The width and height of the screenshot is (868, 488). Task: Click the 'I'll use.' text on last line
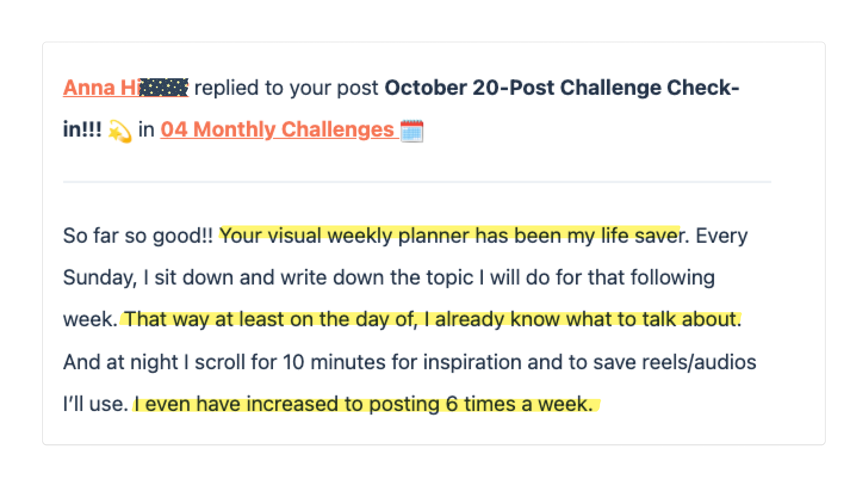(96, 404)
